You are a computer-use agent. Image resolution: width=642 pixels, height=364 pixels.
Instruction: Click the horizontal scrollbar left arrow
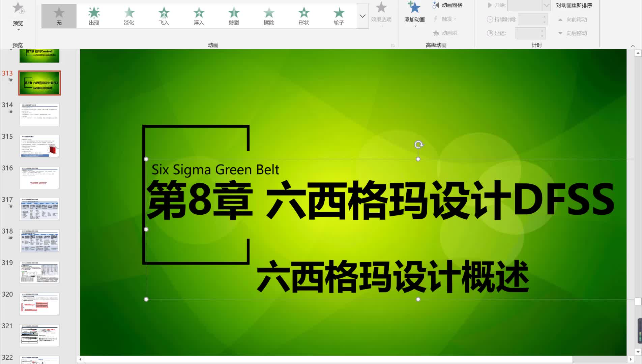[80, 360]
